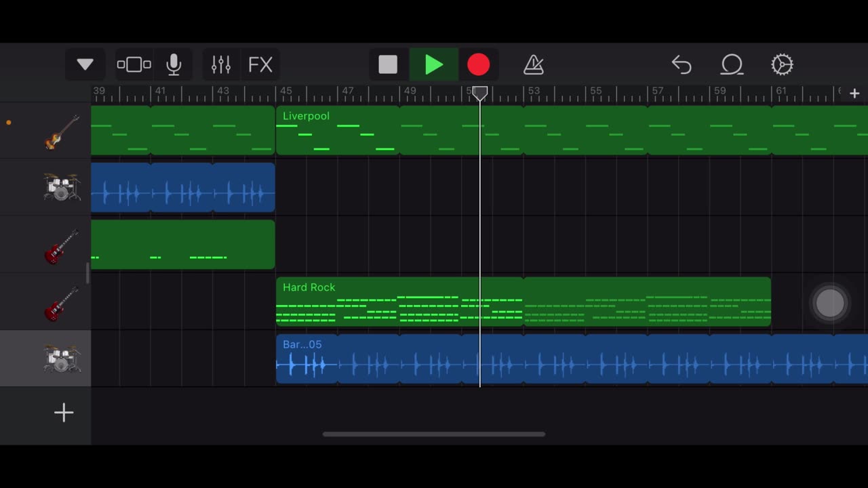Viewport: 868px width, 488px height.
Task: Select the green guitar region before bar 45
Action: [183, 244]
